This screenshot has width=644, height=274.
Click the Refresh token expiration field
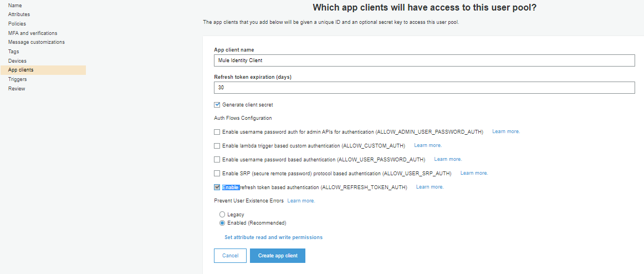pyautogui.click(x=424, y=88)
